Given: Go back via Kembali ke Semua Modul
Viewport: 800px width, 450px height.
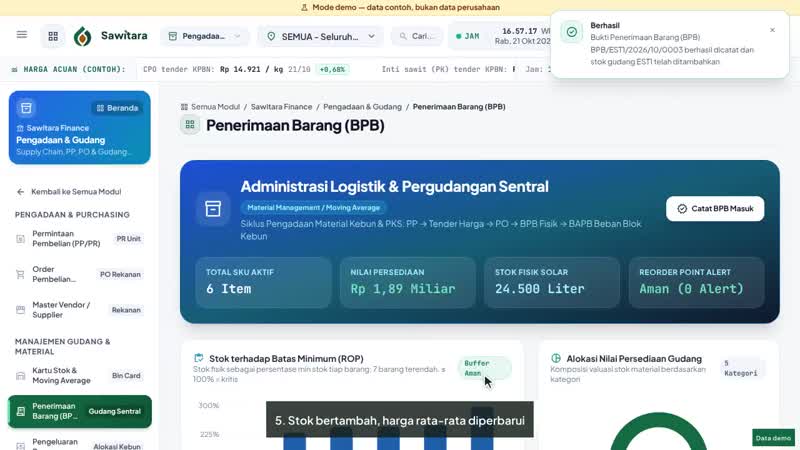Looking at the screenshot, I should pyautogui.click(x=69, y=192).
